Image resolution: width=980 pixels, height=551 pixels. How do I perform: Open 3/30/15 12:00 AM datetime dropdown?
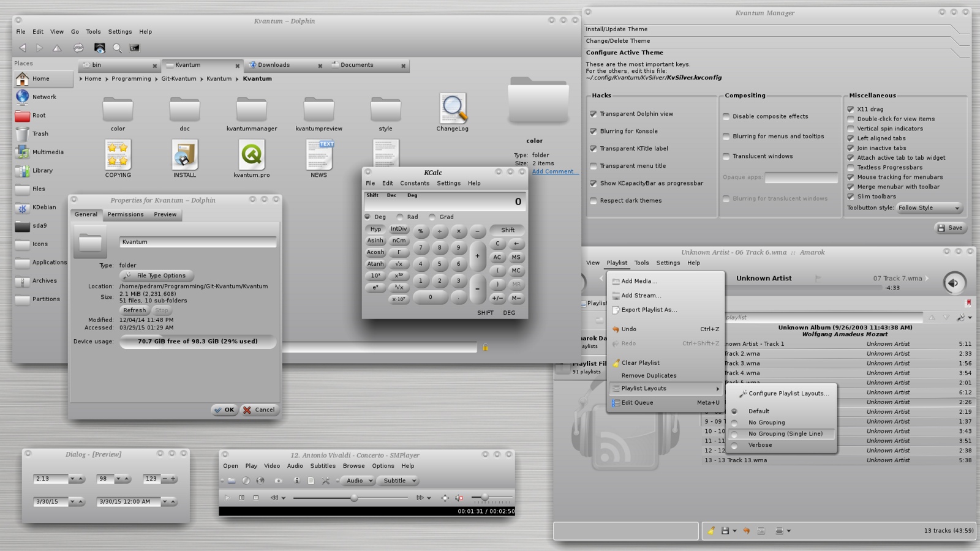[x=165, y=501]
